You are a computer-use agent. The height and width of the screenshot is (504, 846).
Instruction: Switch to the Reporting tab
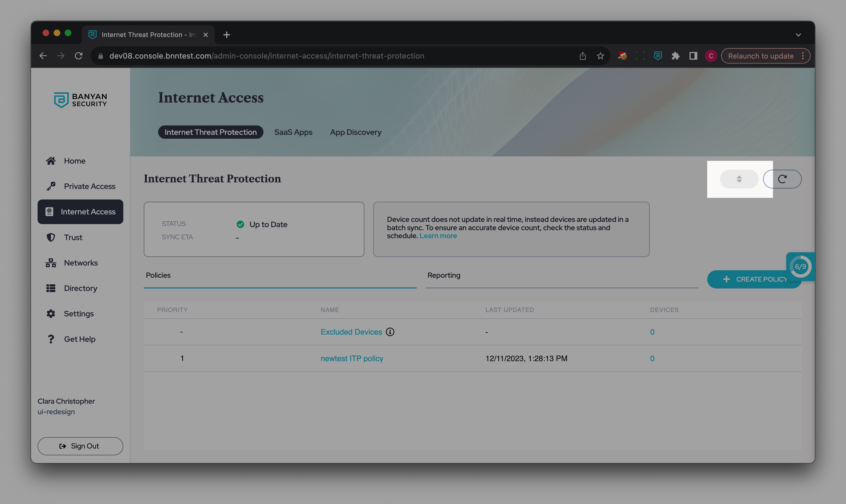(444, 275)
